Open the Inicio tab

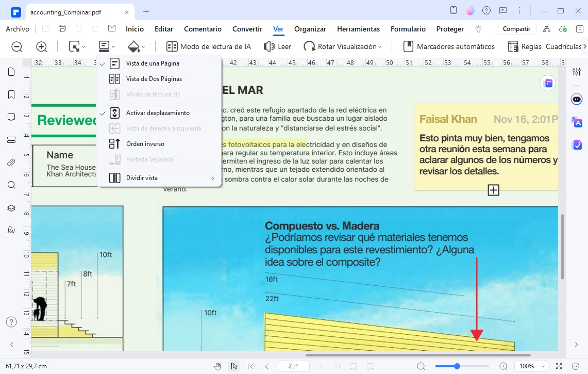(x=135, y=29)
